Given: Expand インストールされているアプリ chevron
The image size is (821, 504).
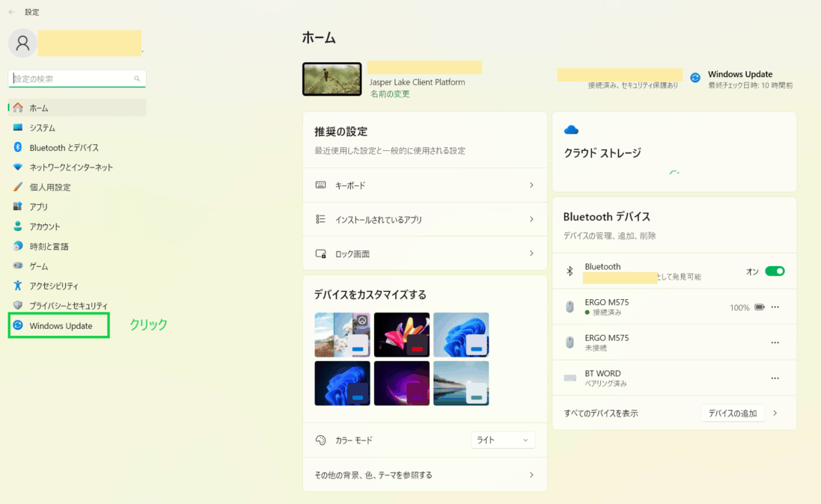Looking at the screenshot, I should (531, 219).
